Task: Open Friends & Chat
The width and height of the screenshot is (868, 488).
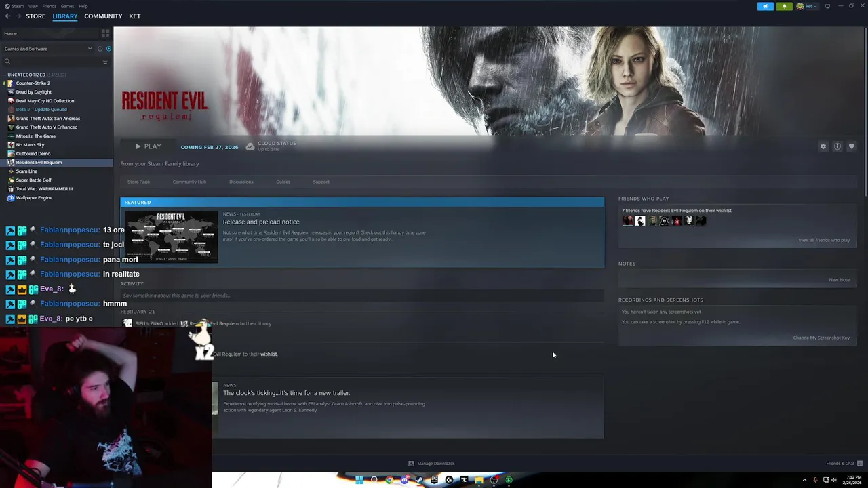Action: pyautogui.click(x=844, y=464)
